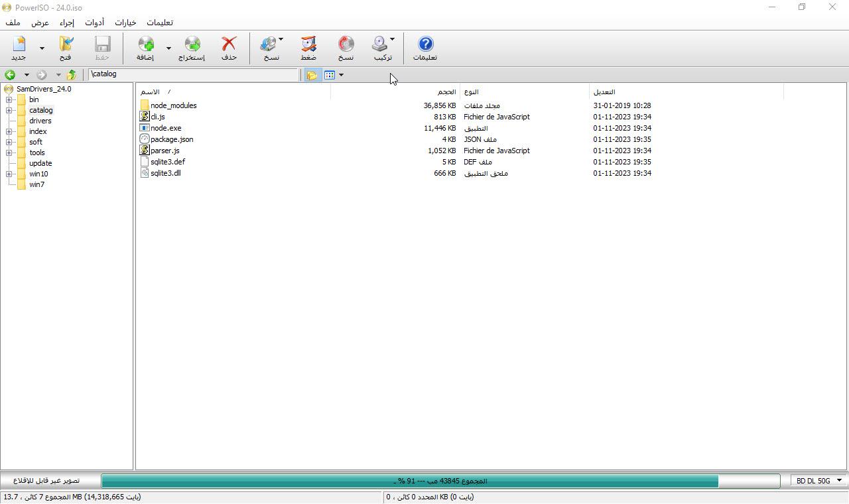The image size is (849, 504).
Task: Click the node_modules folder icon
Action: tap(145, 105)
